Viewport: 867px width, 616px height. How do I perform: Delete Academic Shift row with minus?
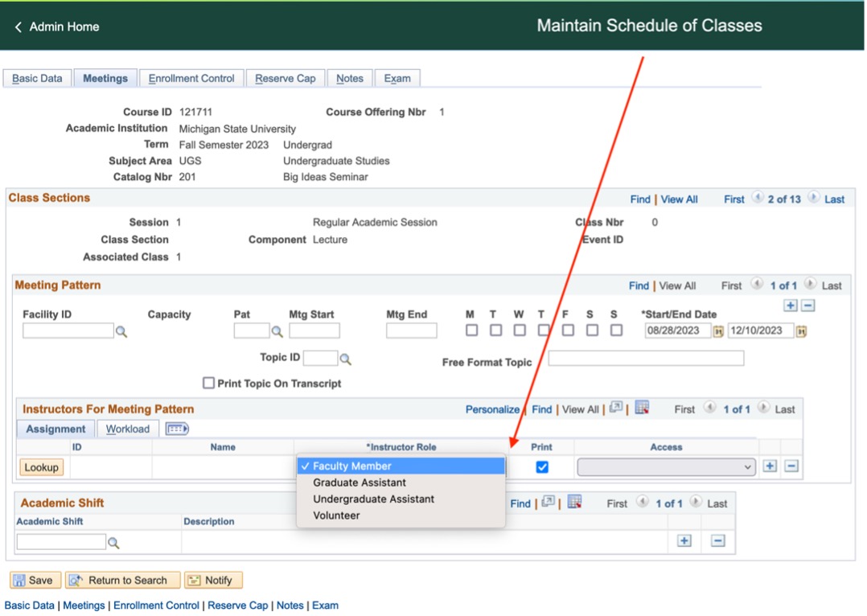[x=717, y=540]
